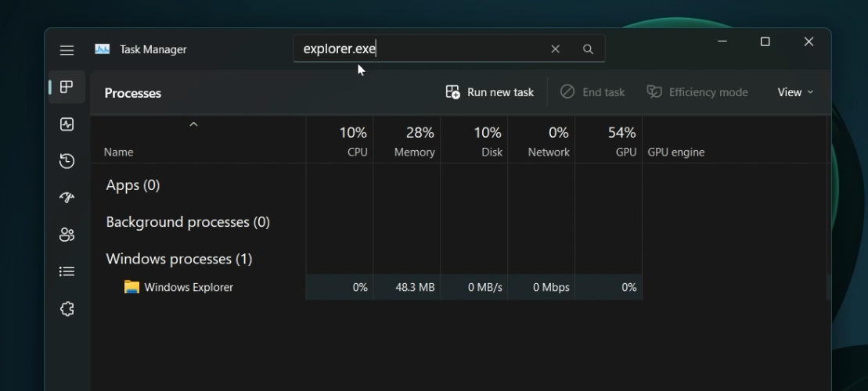
Task: Collapse columns using the sort chevron above Name
Action: [x=193, y=124]
